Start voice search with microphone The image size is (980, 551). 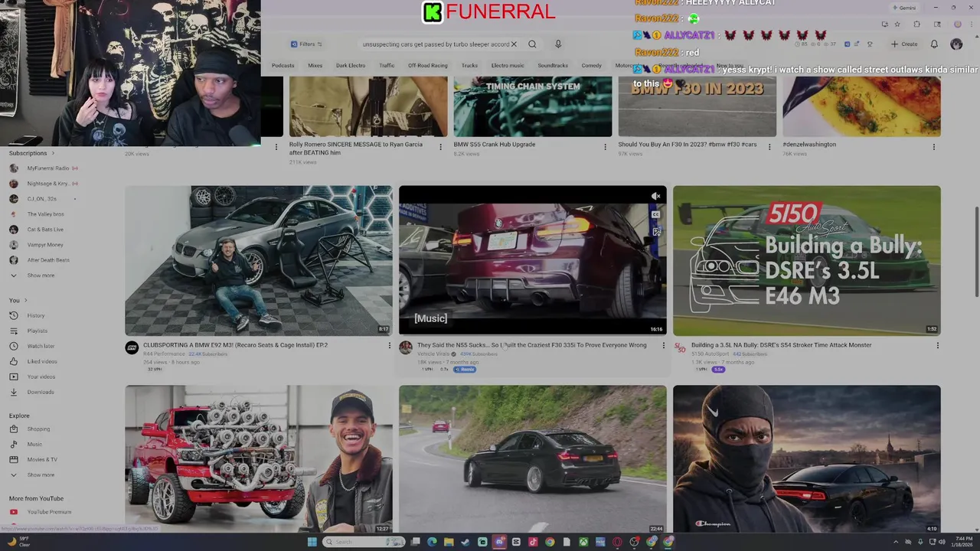coord(558,44)
